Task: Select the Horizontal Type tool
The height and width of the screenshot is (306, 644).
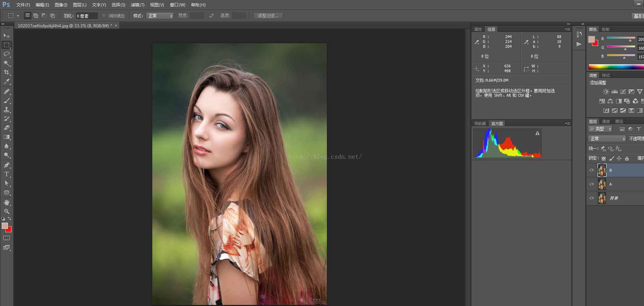Action: click(7, 174)
